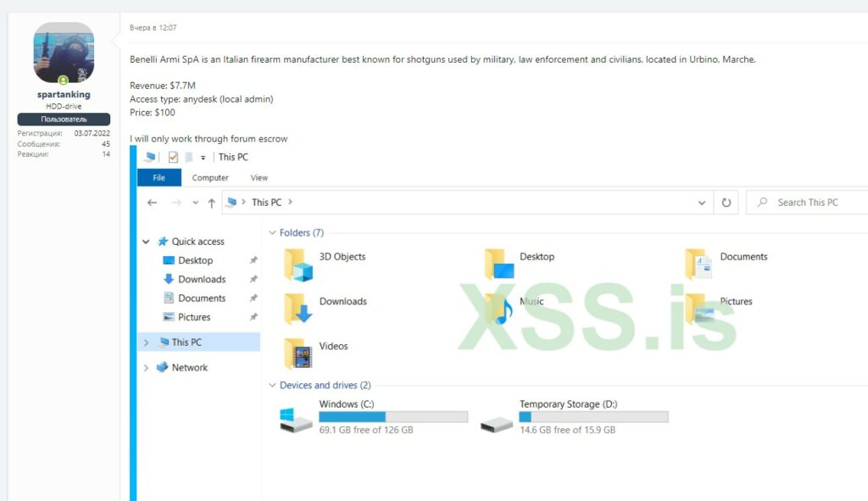Click the Refresh button beside address bar

point(726,203)
